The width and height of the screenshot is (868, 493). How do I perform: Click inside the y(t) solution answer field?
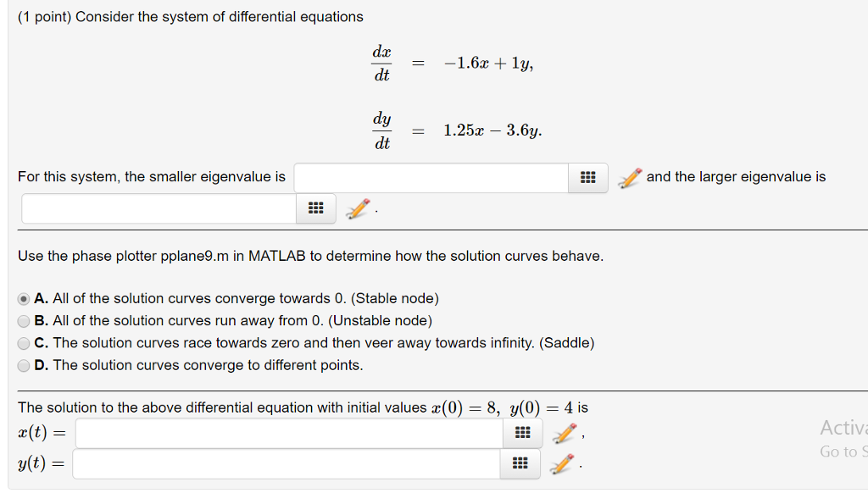(286, 463)
